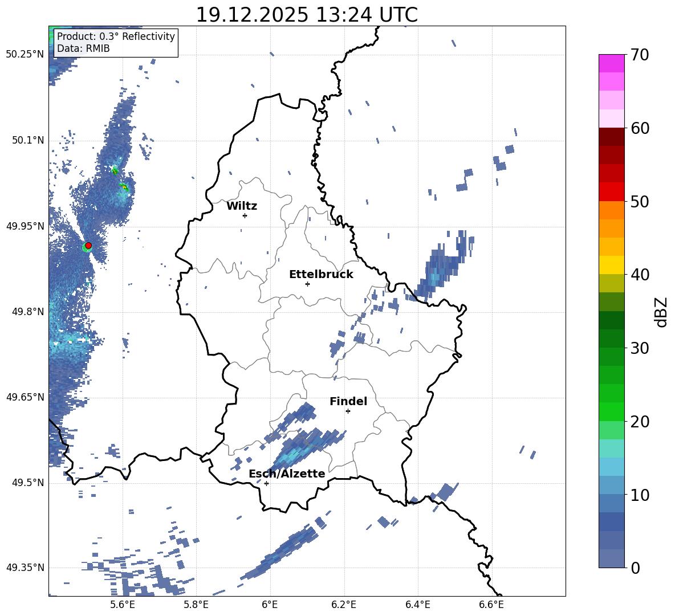Click the title 19.12.2025 13:24 UTC
The width and height of the screenshot is (675, 616).
(x=307, y=15)
